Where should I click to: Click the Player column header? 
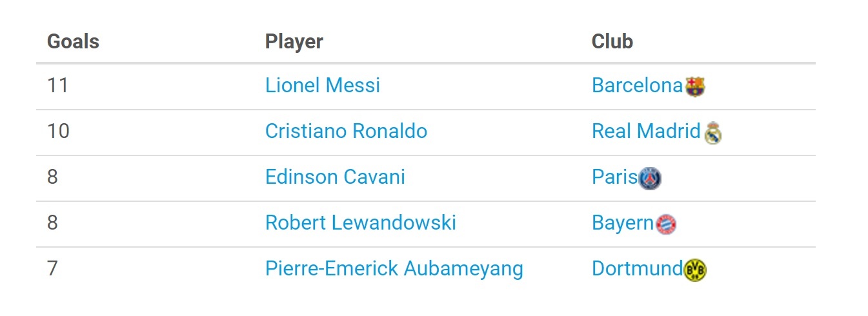(294, 41)
